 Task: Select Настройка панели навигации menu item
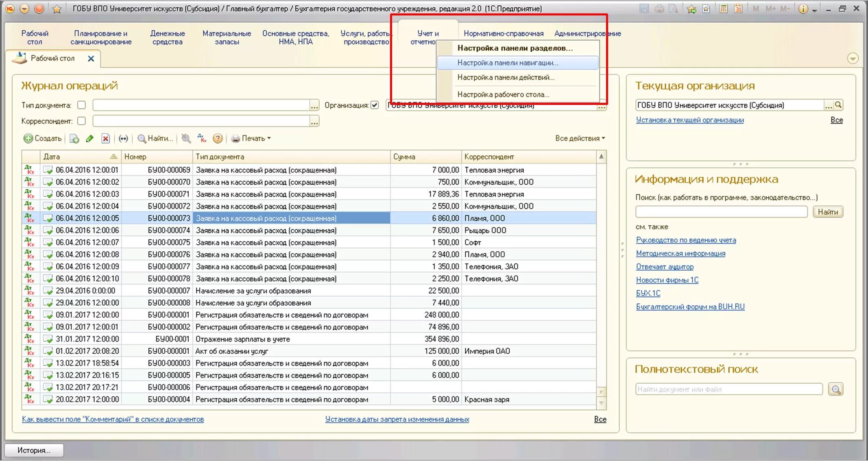pyautogui.click(x=507, y=63)
